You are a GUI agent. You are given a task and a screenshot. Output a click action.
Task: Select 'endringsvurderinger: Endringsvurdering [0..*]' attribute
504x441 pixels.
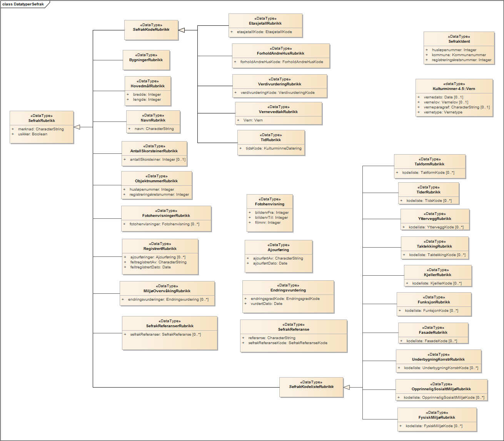tap(168, 300)
